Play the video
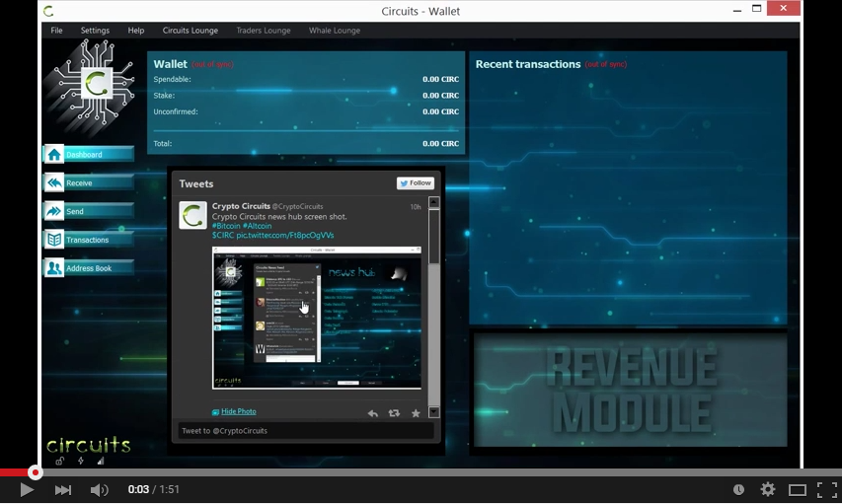This screenshot has width=842, height=504. [x=27, y=489]
